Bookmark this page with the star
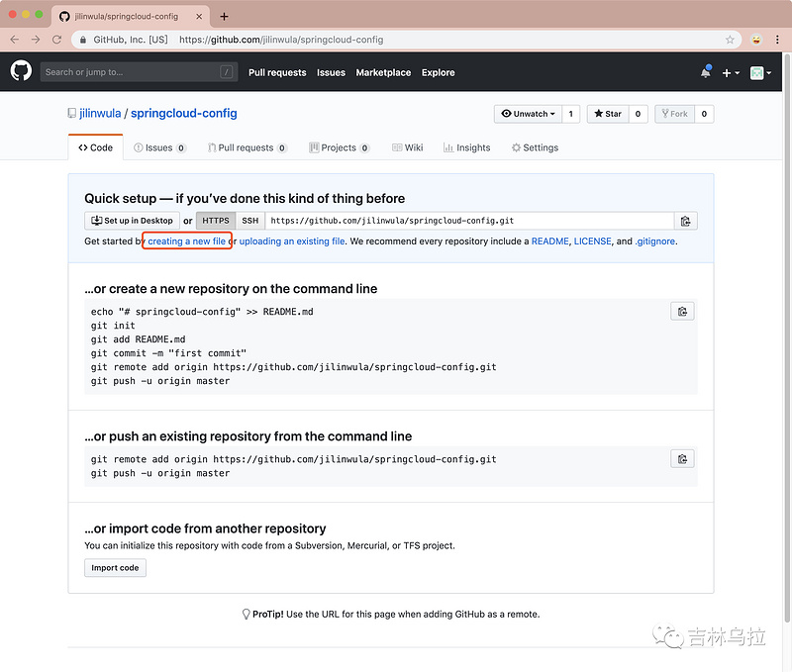This screenshot has width=792, height=672. point(730,40)
